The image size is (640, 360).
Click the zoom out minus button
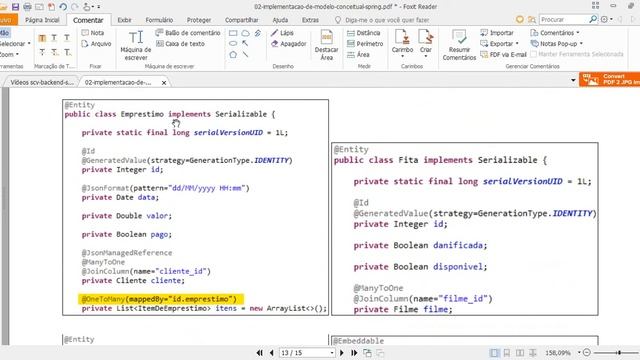[587, 353]
